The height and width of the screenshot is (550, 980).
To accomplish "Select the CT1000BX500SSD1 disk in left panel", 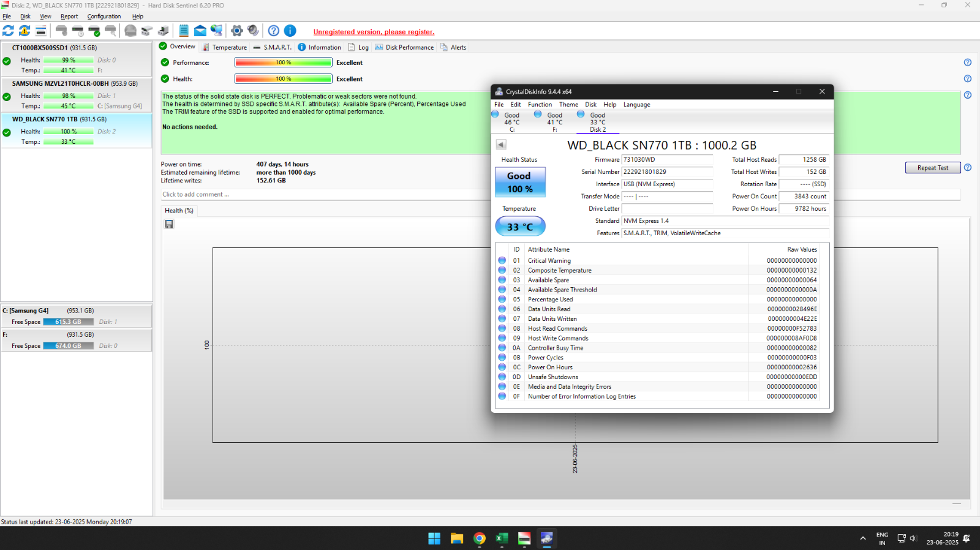I will pos(77,59).
